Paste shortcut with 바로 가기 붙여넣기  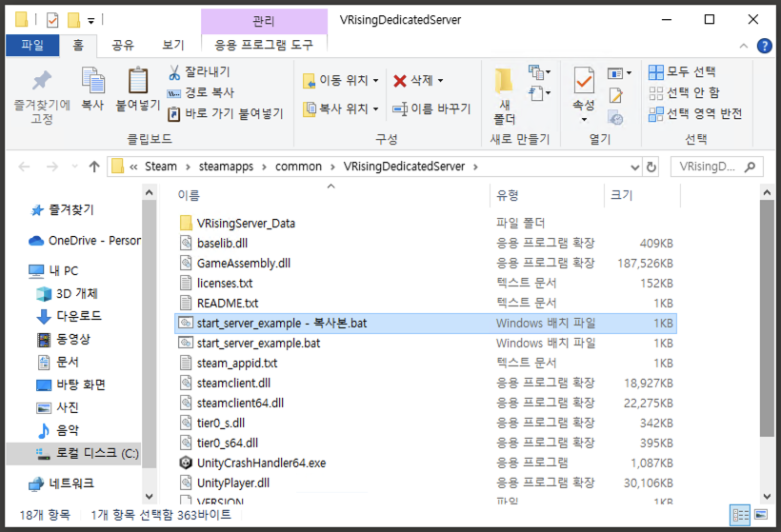click(x=225, y=113)
